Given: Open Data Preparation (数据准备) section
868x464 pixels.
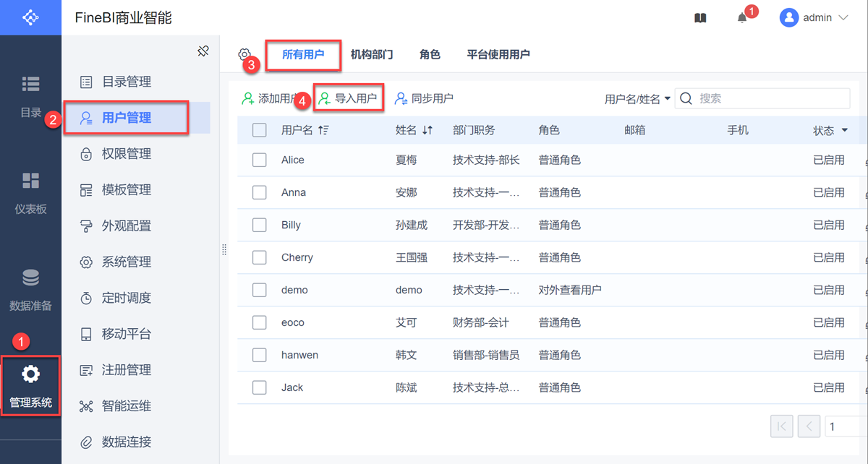Looking at the screenshot, I should pyautogui.click(x=30, y=289).
